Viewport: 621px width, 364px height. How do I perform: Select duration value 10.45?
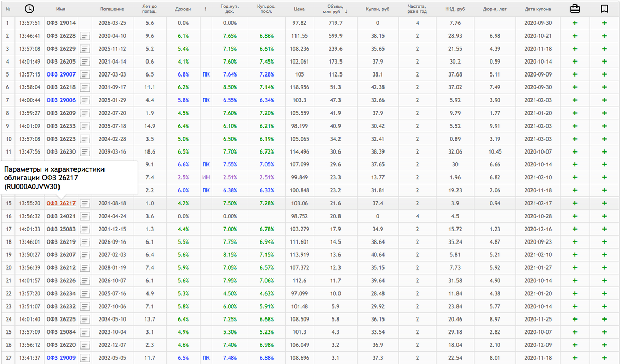495,151
